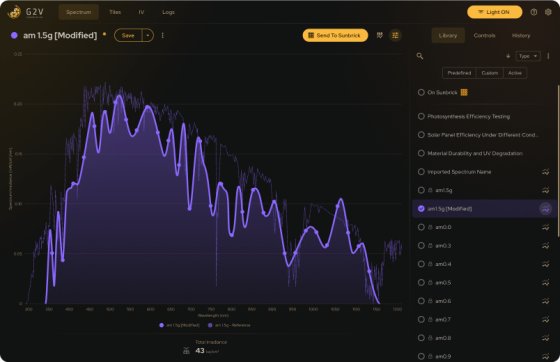Viewport: 560px width, 362px height.
Task: Toggle the sort direction arrow
Action: coord(508,56)
